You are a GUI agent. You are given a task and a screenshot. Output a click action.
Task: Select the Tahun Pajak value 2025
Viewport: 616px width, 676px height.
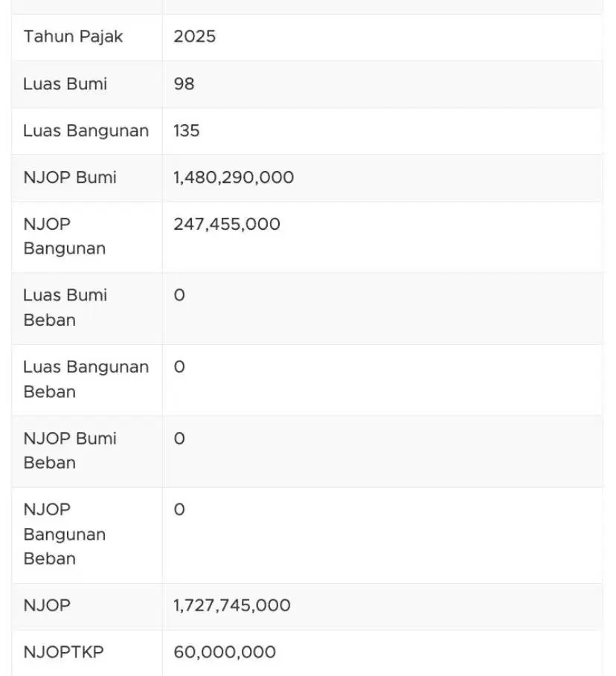pos(194,36)
